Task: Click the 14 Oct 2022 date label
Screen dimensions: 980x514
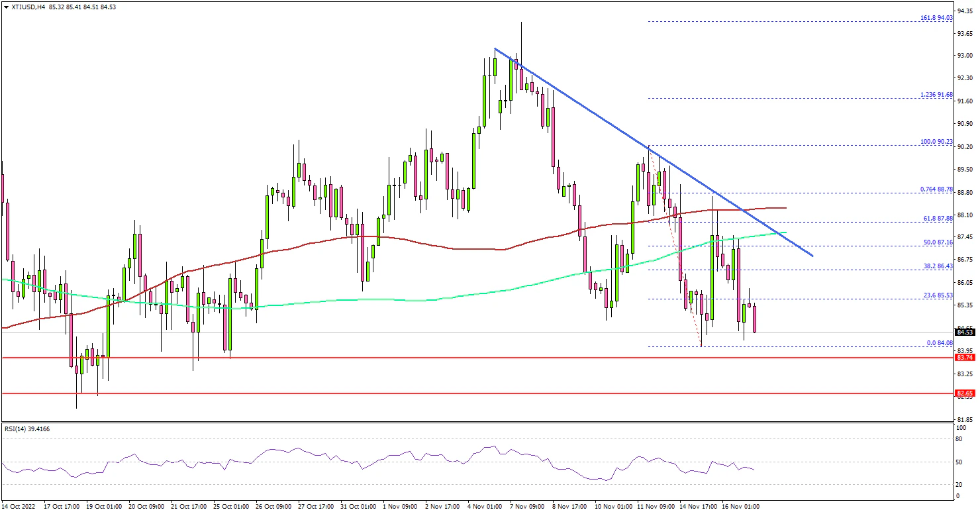Action: point(20,507)
